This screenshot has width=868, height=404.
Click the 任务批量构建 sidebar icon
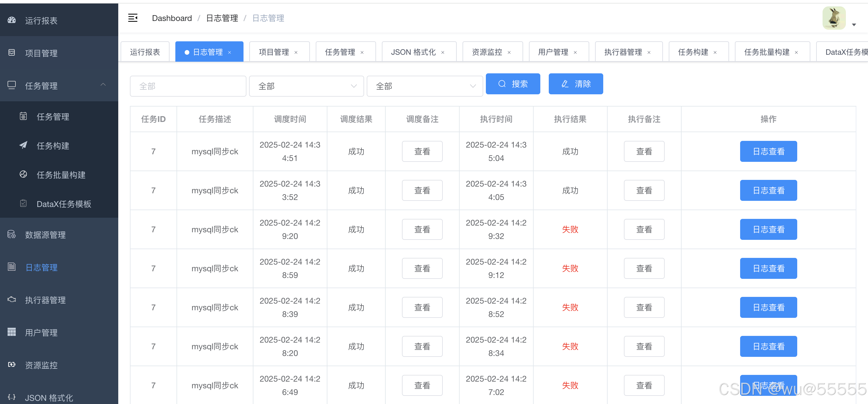(23, 174)
